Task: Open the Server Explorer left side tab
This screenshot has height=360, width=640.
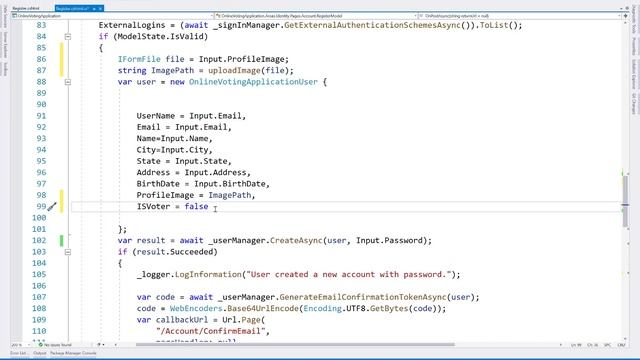Action: point(5,45)
